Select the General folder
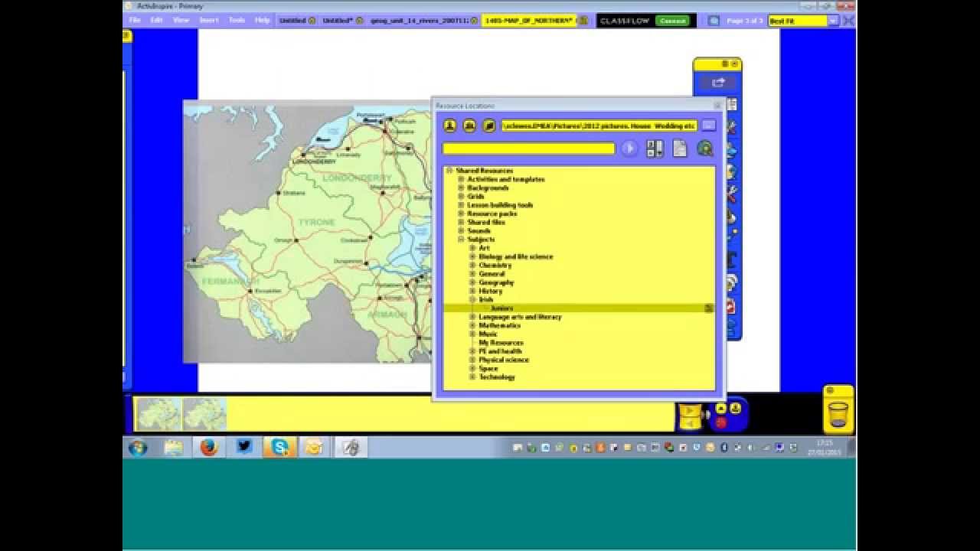 coord(492,274)
